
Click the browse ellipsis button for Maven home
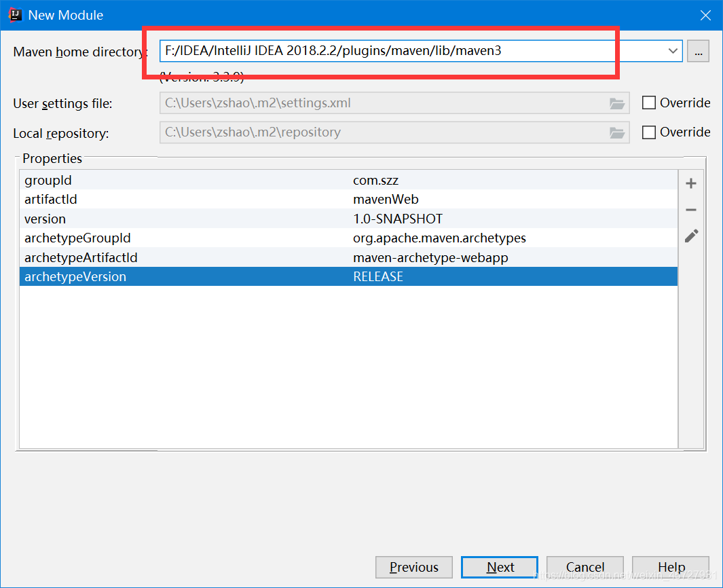[698, 51]
